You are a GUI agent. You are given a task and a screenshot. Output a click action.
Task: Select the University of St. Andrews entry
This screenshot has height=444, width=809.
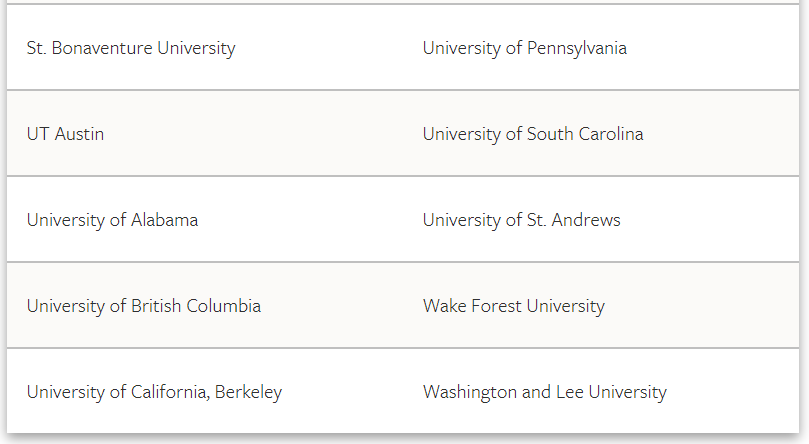click(x=522, y=220)
